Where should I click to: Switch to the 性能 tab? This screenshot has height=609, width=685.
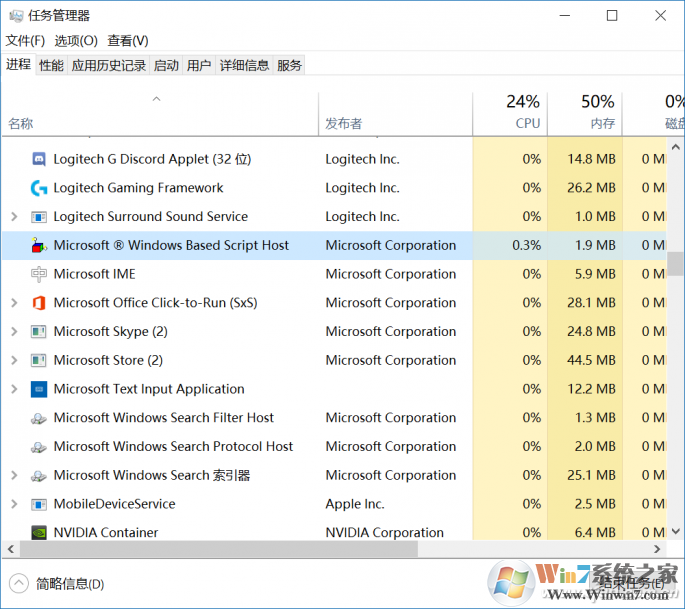click(51, 66)
